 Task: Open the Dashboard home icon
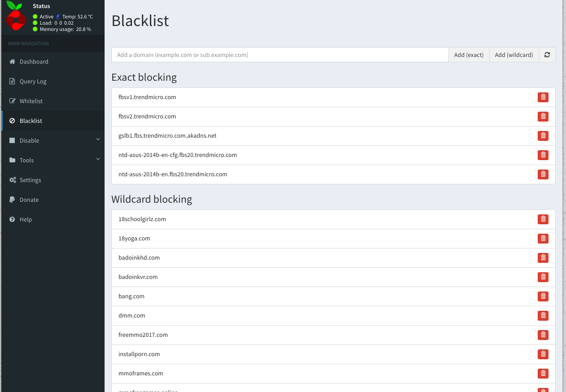pos(13,61)
